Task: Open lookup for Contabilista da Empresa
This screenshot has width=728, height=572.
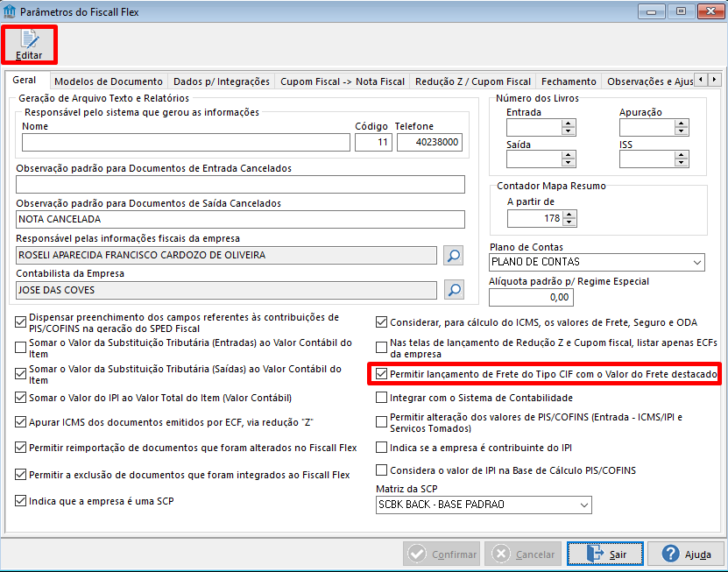Action: coord(454,290)
